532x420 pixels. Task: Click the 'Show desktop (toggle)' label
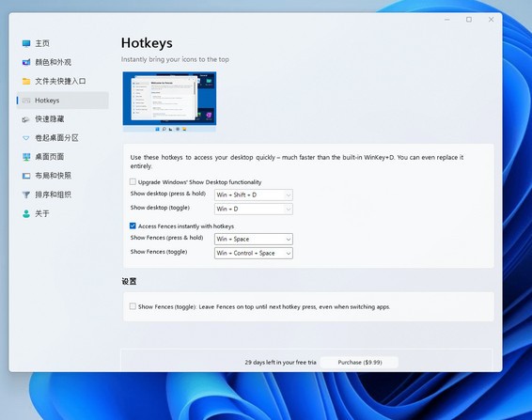[x=160, y=208]
